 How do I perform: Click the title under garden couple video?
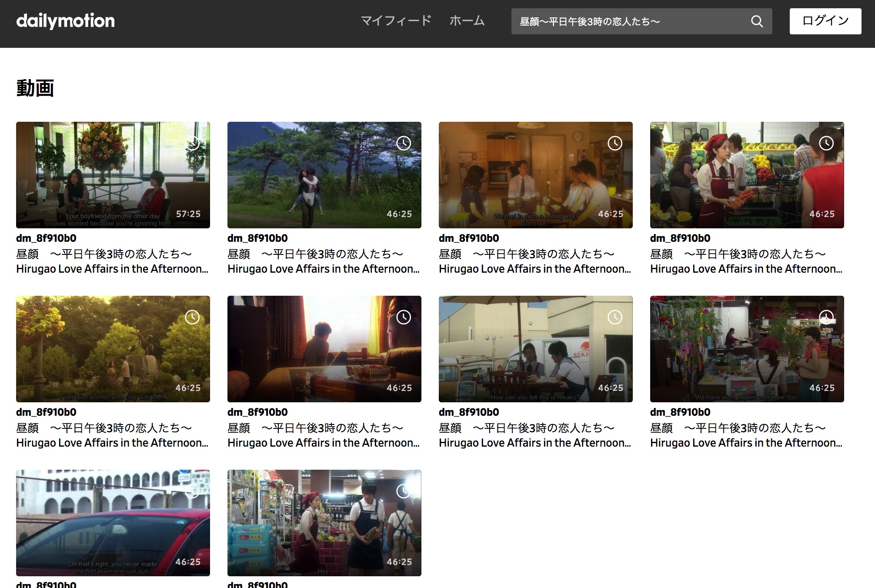click(x=112, y=435)
